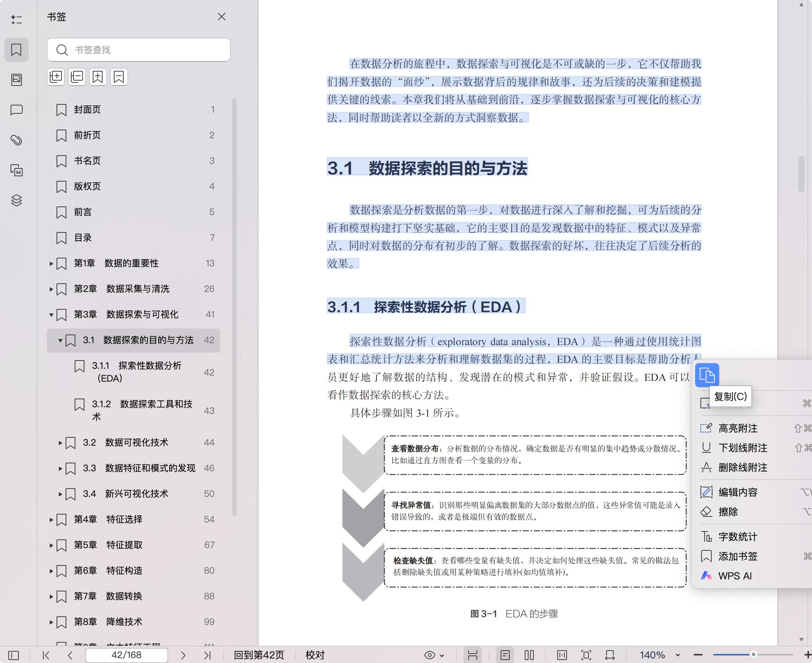The height and width of the screenshot is (663, 812).
Task: Click the collapse all bookmarks icon
Action: click(77, 77)
